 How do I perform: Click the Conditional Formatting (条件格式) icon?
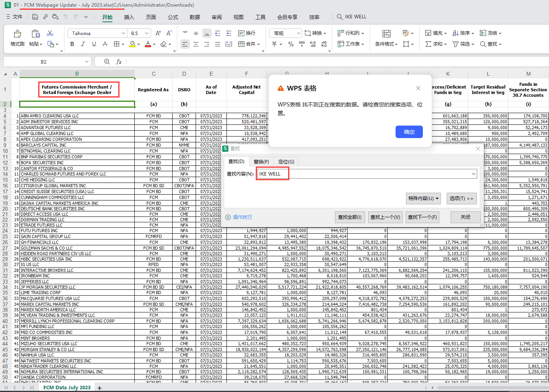pos(386,34)
